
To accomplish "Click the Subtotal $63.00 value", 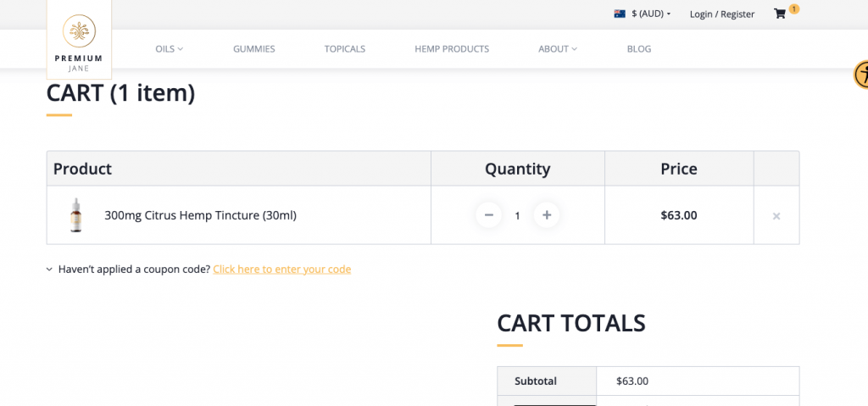I will click(x=632, y=381).
